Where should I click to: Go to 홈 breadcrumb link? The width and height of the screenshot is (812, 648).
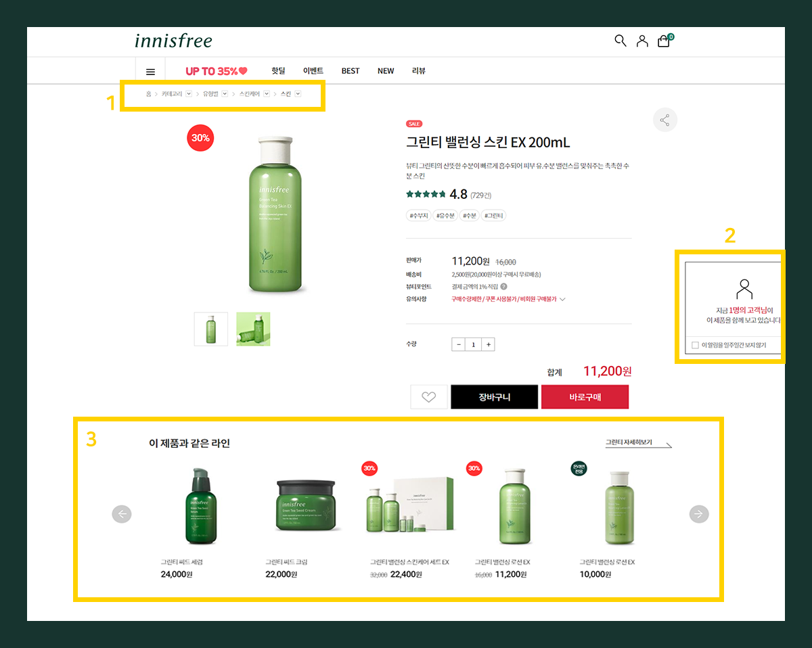(x=149, y=94)
